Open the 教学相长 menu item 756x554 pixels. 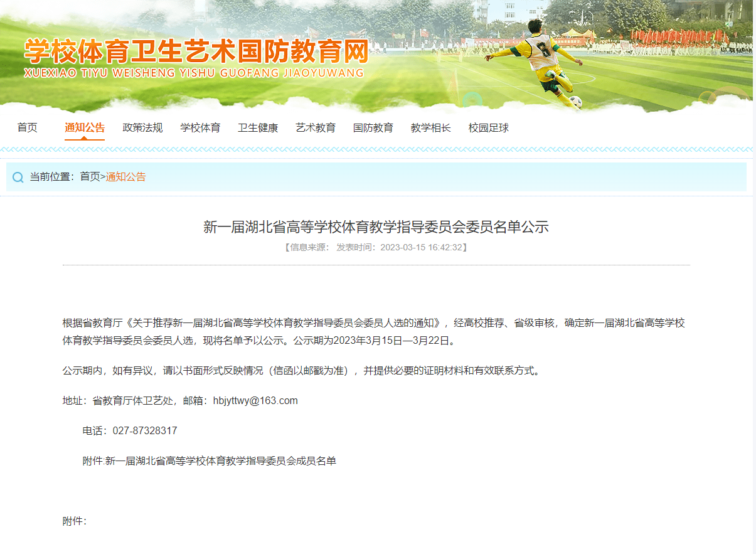[x=431, y=128]
